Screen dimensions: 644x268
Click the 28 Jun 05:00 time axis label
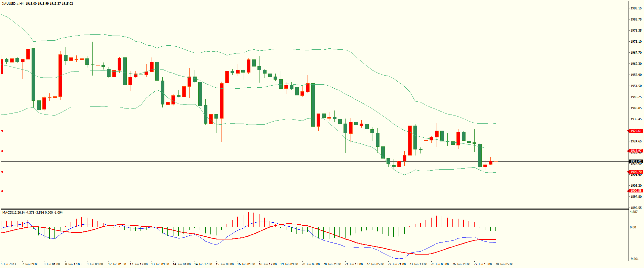[x=504, y=264]
